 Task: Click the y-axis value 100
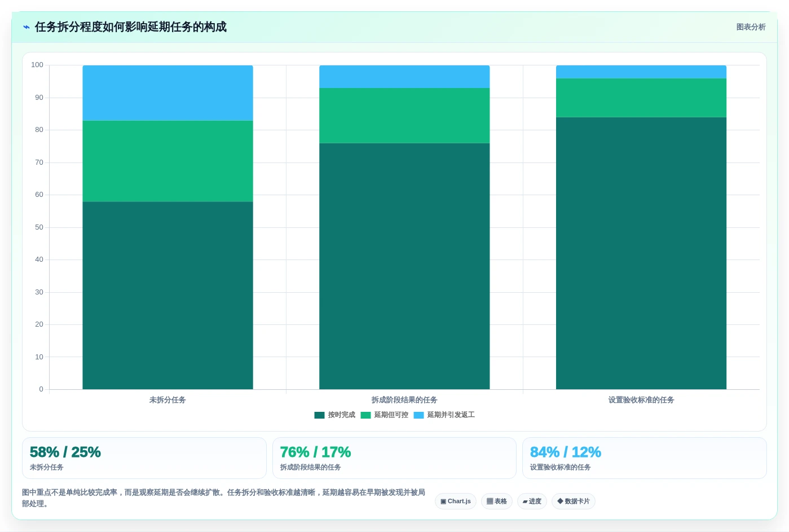[x=37, y=65]
